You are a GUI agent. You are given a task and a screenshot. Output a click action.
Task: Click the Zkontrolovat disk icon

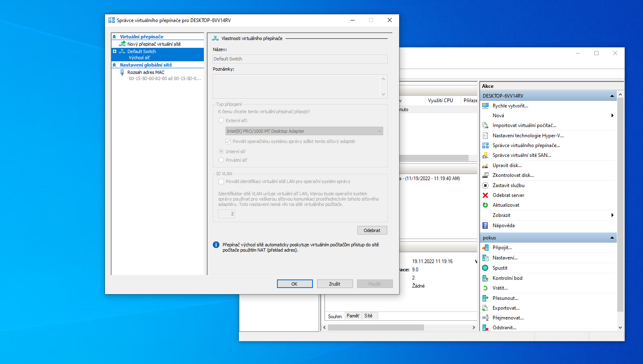click(x=485, y=175)
